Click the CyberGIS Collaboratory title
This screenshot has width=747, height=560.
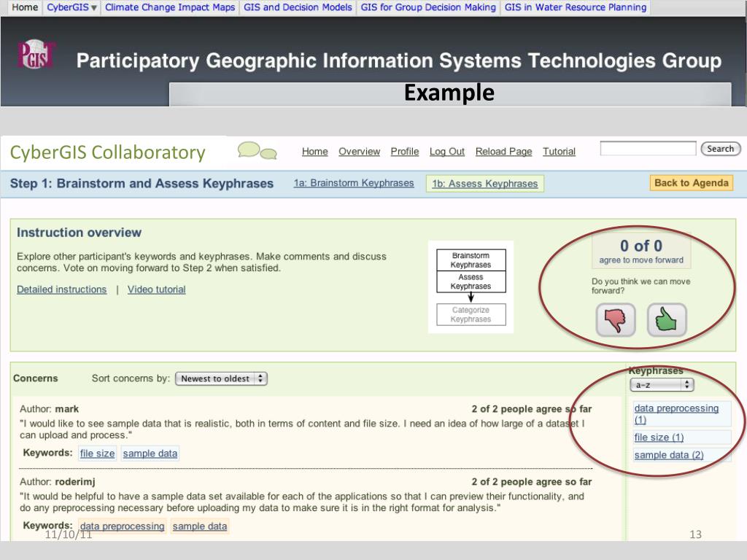pos(108,152)
